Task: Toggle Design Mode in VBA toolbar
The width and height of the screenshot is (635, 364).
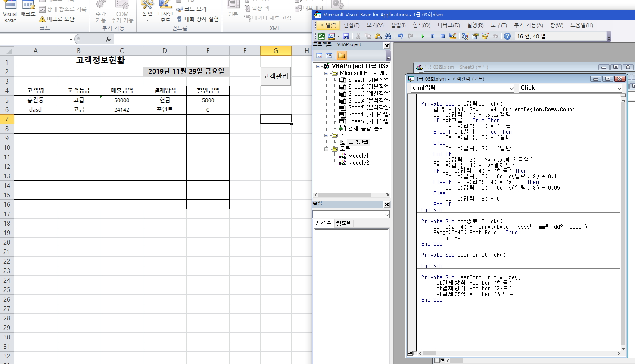Action: click(x=453, y=37)
